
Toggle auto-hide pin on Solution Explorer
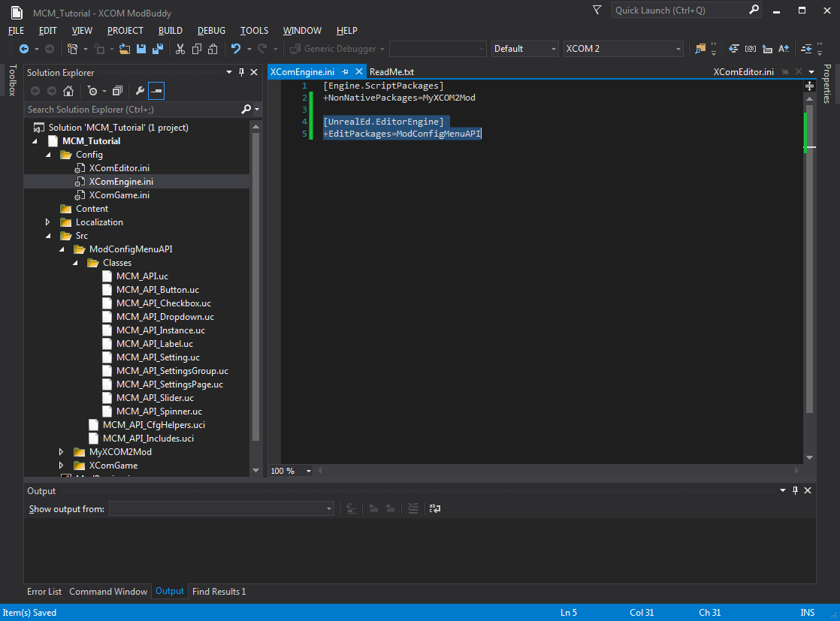coord(242,72)
